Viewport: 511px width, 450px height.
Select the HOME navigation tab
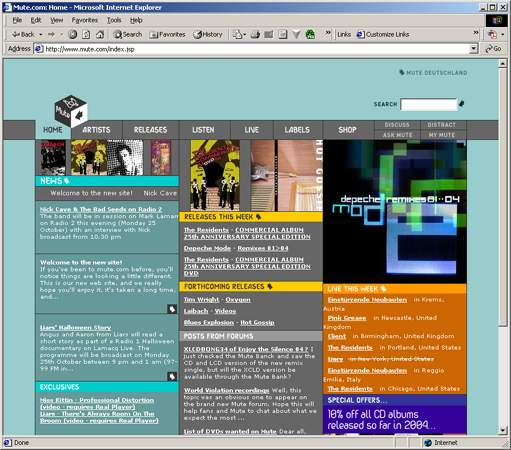[x=53, y=130]
